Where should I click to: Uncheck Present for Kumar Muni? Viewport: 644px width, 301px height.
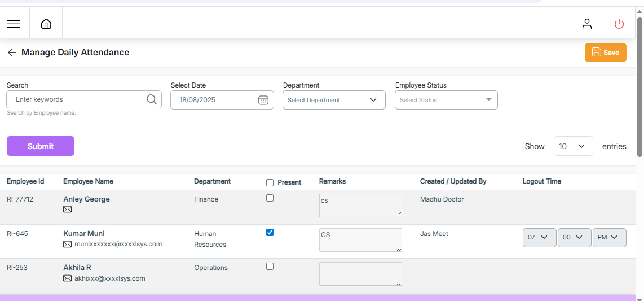click(x=270, y=232)
